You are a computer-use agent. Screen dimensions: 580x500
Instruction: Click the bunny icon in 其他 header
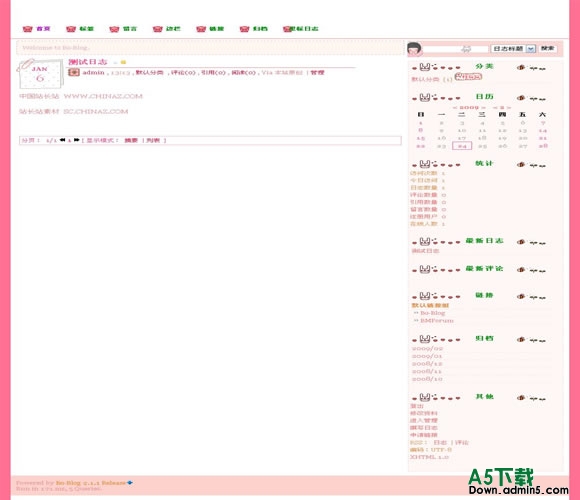(x=425, y=397)
